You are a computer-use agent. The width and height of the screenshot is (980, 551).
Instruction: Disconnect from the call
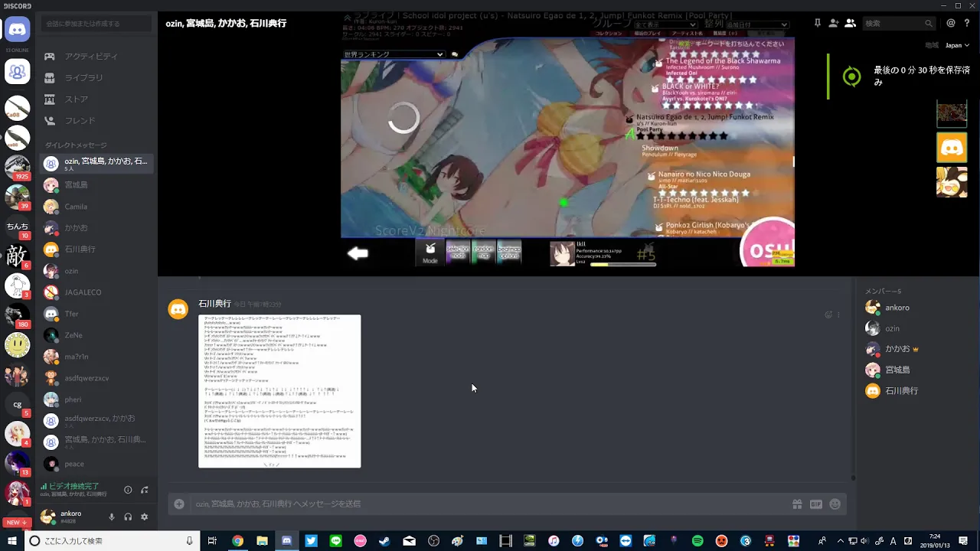click(x=144, y=490)
